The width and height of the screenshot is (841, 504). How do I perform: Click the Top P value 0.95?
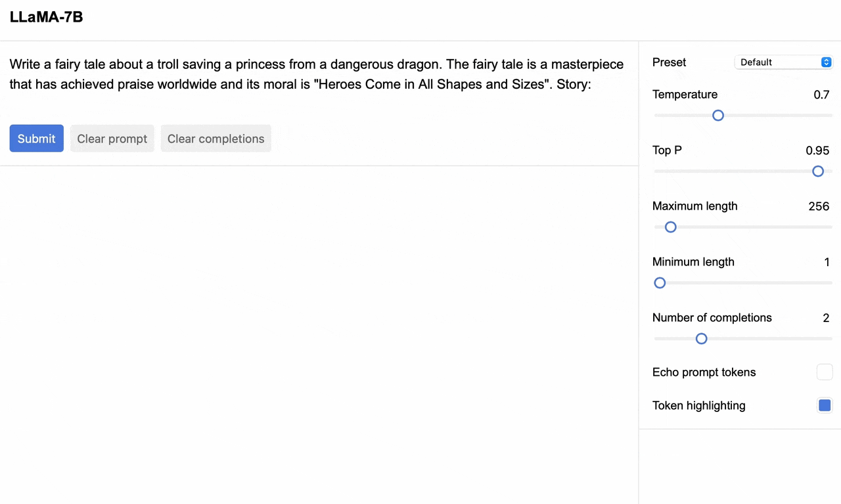pos(817,150)
